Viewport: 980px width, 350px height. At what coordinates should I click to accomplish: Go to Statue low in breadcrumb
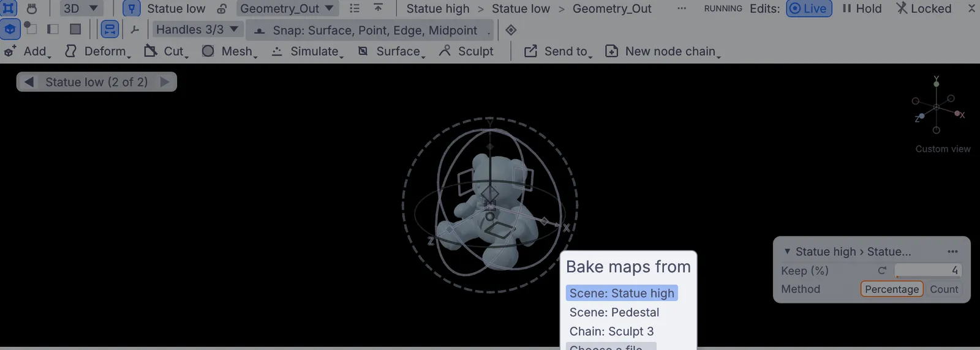[521, 9]
